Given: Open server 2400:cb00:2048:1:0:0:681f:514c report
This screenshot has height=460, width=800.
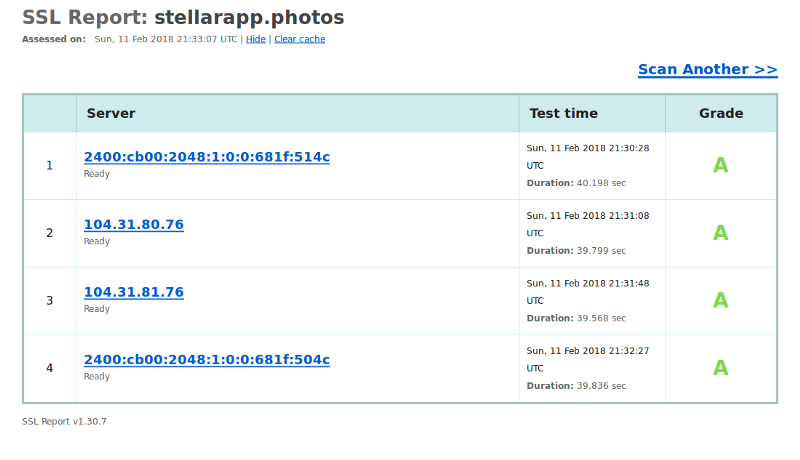Looking at the screenshot, I should tap(207, 157).
